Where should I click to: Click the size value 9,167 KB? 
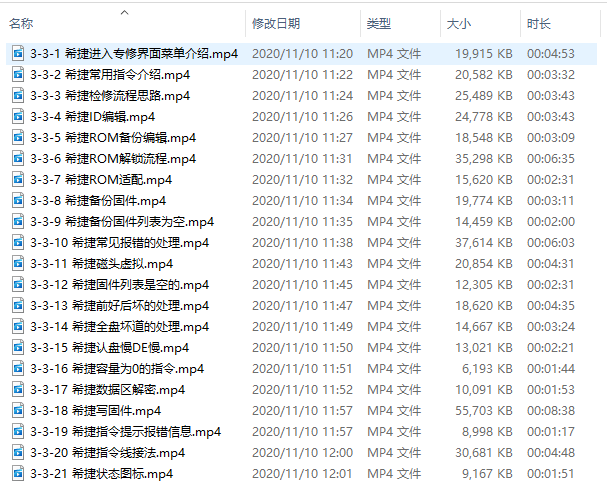[x=487, y=474]
